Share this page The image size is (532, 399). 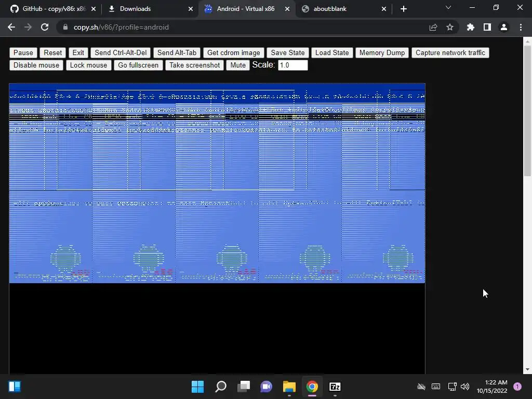point(433,27)
